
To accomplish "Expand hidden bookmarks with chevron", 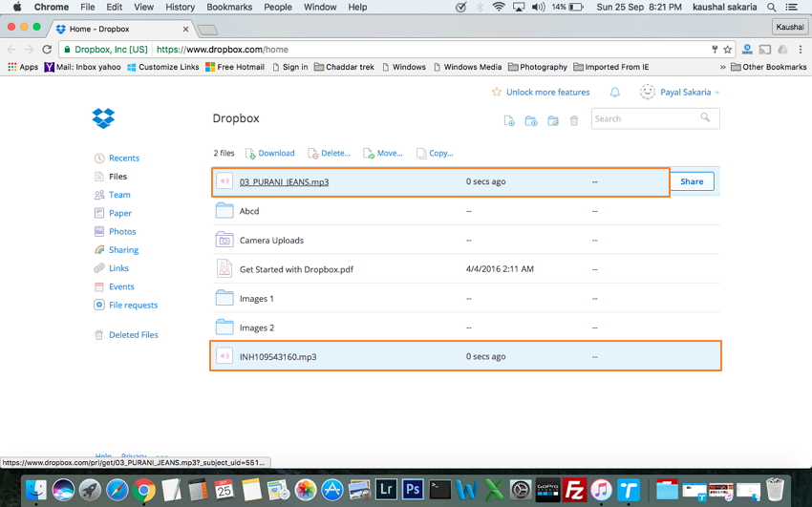I will (x=722, y=67).
